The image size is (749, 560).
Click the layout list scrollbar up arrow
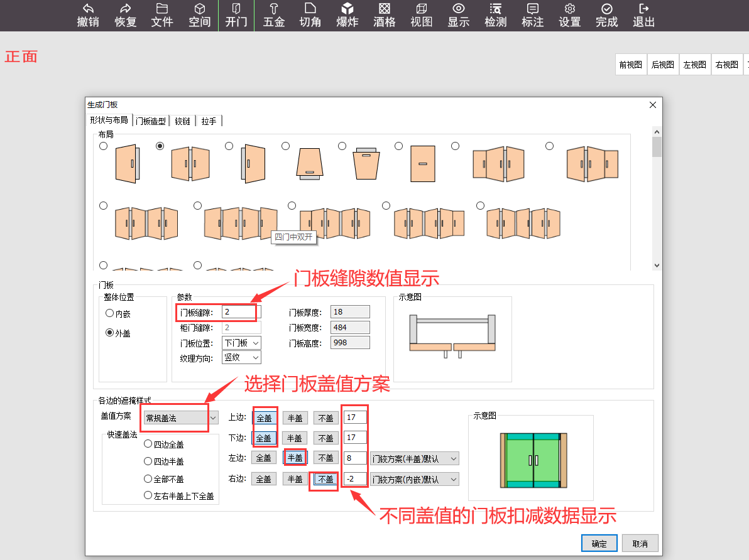click(x=657, y=132)
